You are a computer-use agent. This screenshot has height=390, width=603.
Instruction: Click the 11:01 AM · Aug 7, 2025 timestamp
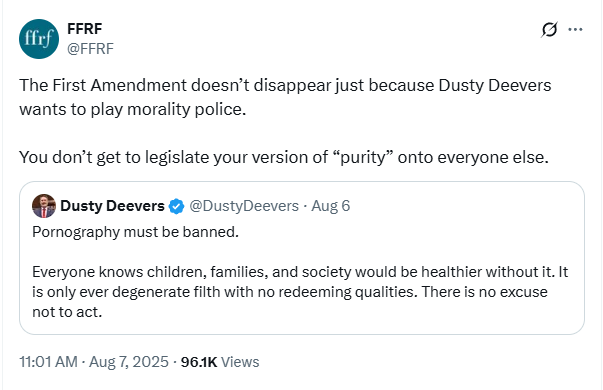pos(94,362)
